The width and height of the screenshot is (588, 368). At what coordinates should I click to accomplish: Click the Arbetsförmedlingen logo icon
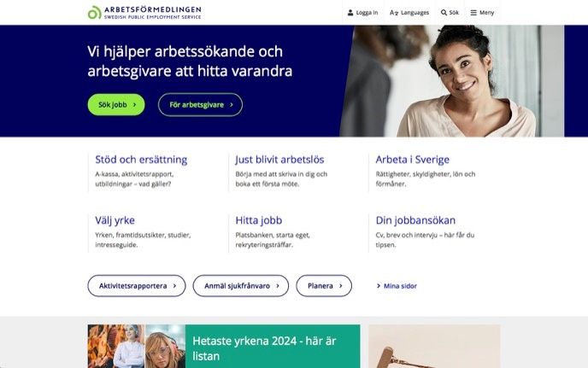click(x=94, y=12)
